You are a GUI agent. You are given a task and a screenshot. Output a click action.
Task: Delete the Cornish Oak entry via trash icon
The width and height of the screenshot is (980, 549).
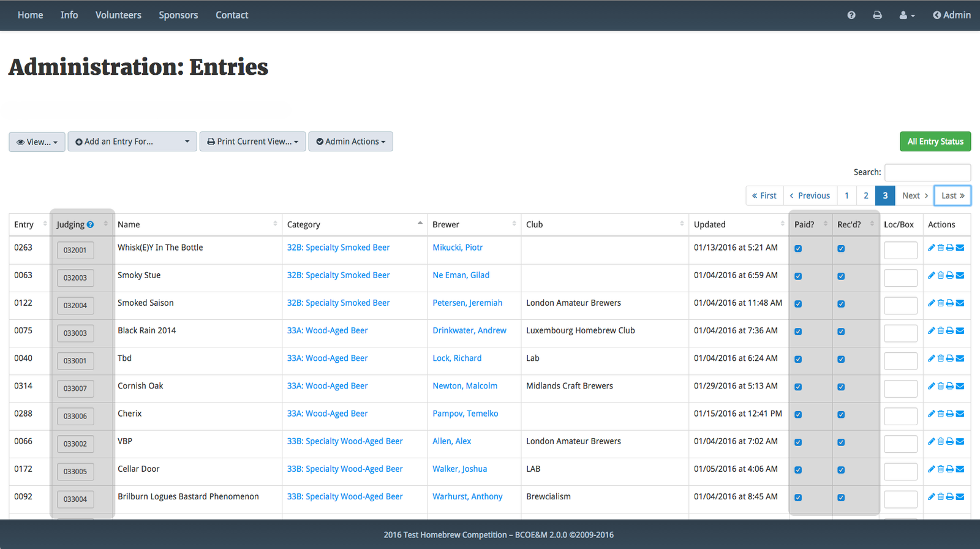(941, 386)
